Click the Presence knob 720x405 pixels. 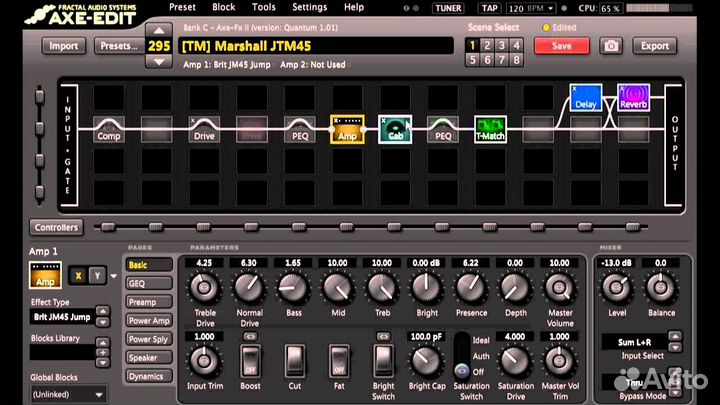[471, 287]
